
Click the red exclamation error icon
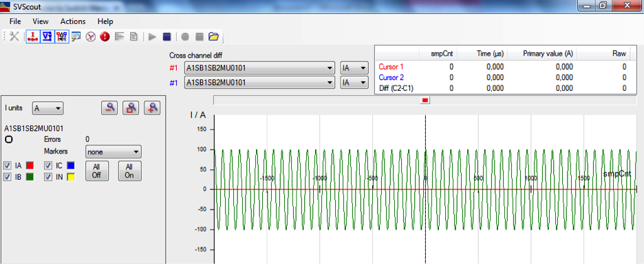[105, 37]
